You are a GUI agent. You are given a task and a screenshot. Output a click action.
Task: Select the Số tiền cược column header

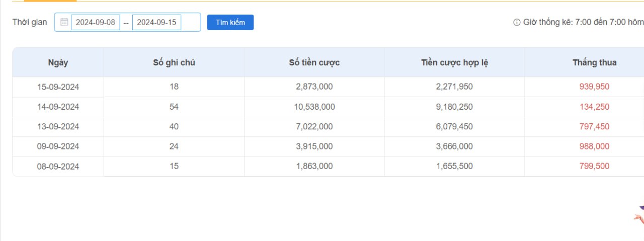[314, 62]
